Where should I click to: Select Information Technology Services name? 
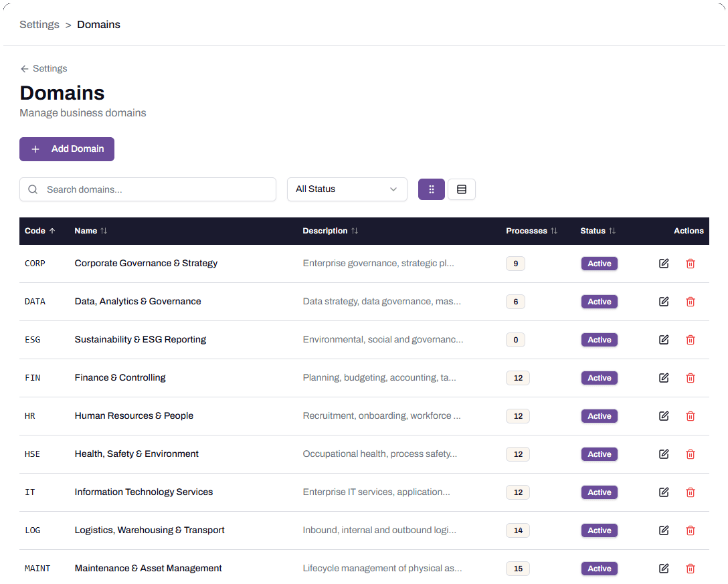pos(143,492)
